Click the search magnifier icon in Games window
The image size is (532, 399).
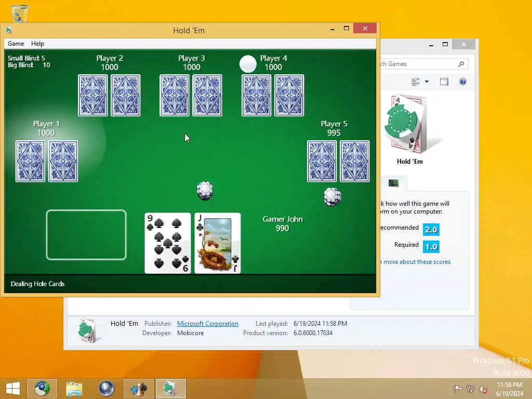(461, 64)
